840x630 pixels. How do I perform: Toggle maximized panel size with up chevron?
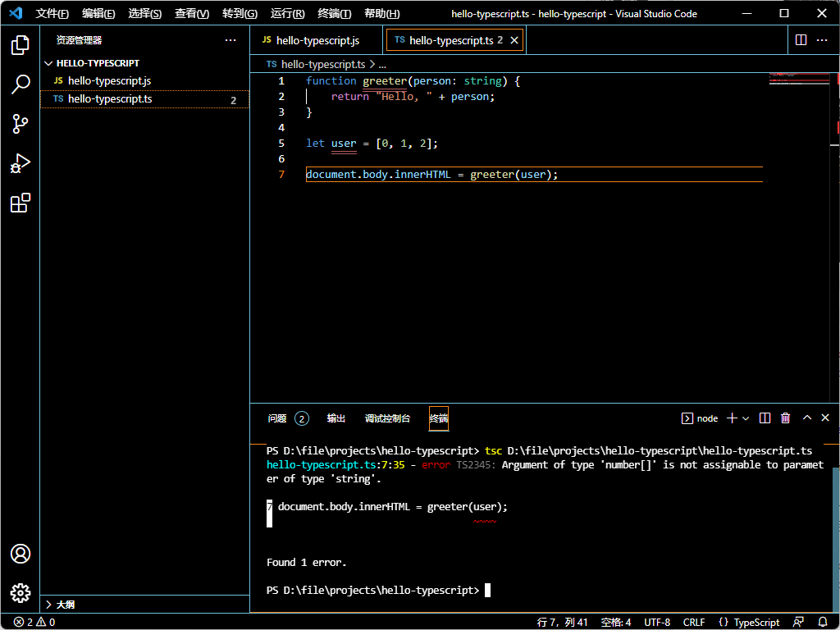coord(806,418)
